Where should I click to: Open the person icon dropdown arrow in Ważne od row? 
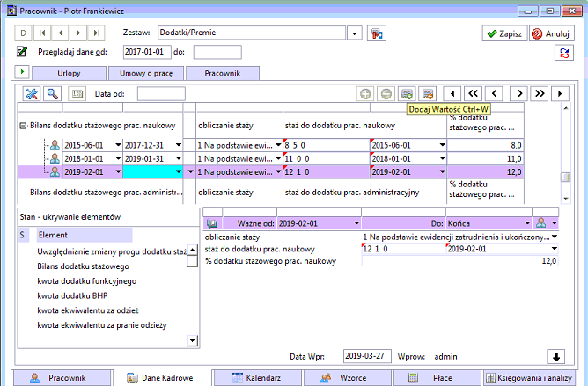(x=555, y=223)
